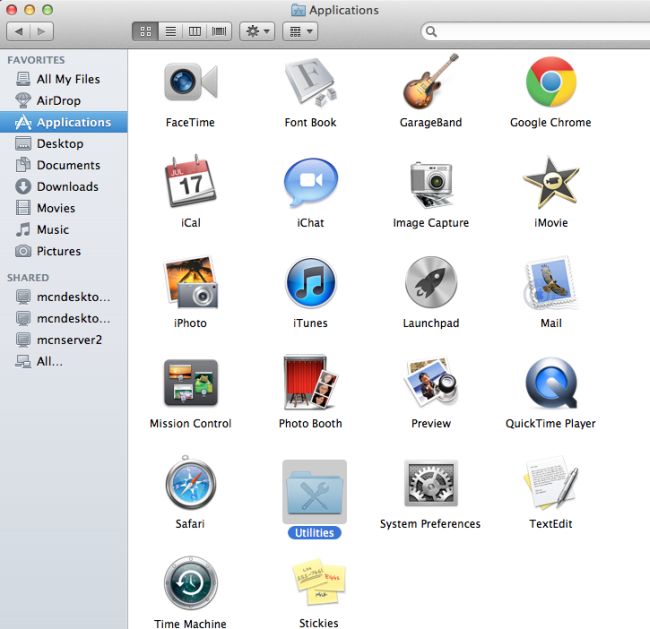Switch to list view
This screenshot has width=650, height=629.
click(170, 32)
